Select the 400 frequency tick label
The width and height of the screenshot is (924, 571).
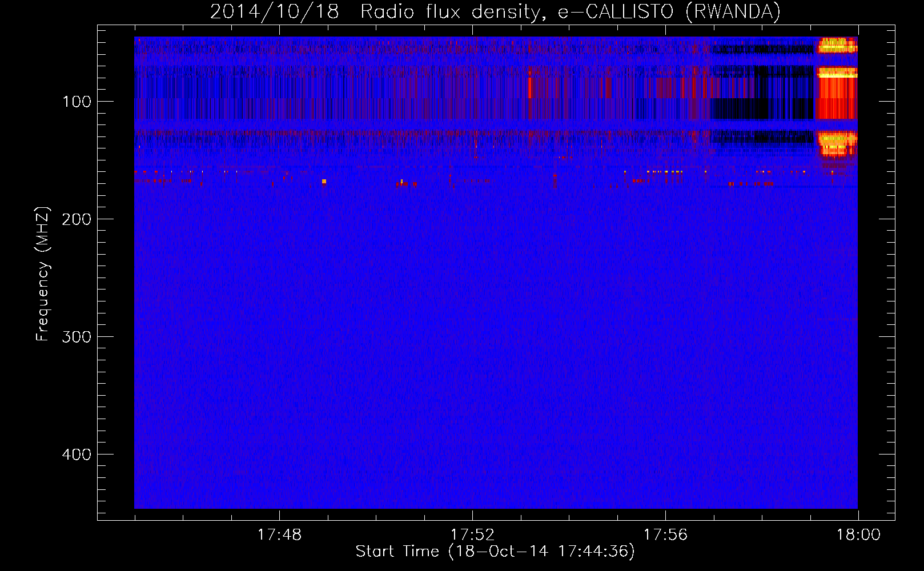pyautogui.click(x=77, y=455)
